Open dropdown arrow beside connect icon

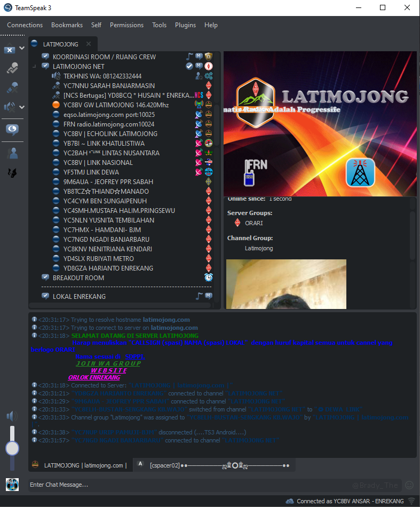point(22,49)
